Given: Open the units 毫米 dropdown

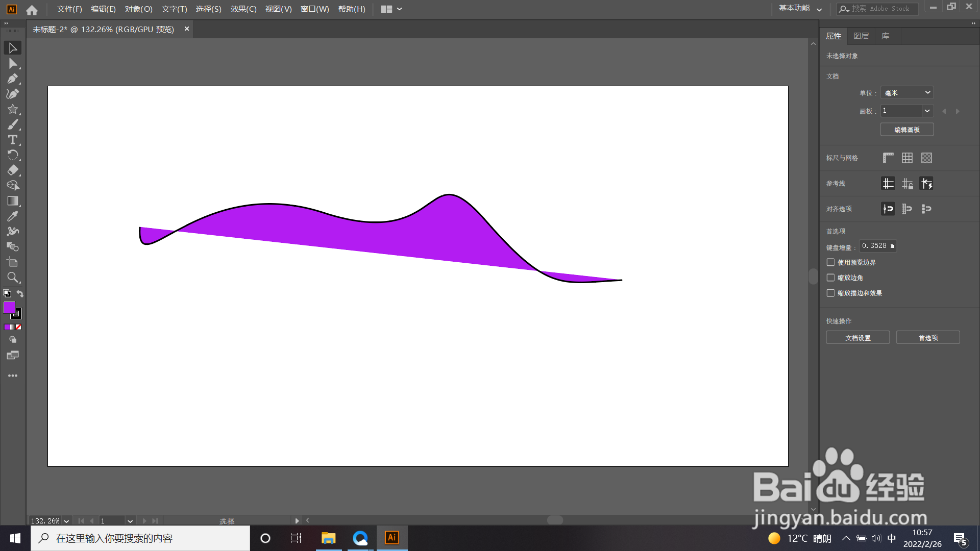Looking at the screenshot, I should click(x=907, y=93).
